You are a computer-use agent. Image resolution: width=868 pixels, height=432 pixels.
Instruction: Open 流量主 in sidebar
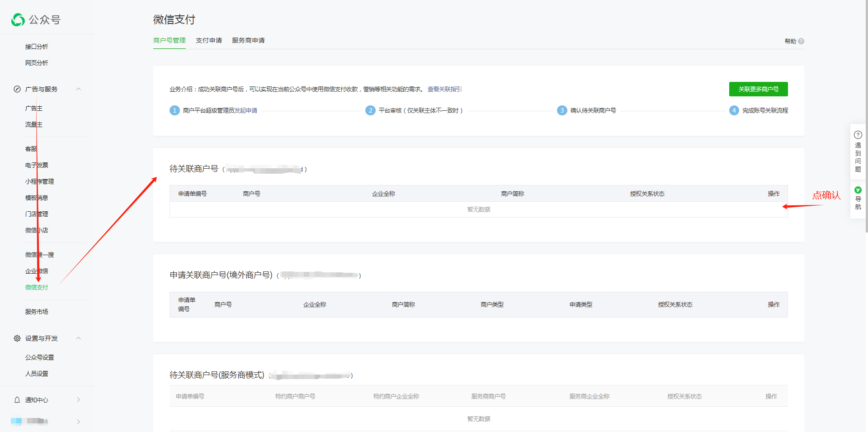(34, 124)
